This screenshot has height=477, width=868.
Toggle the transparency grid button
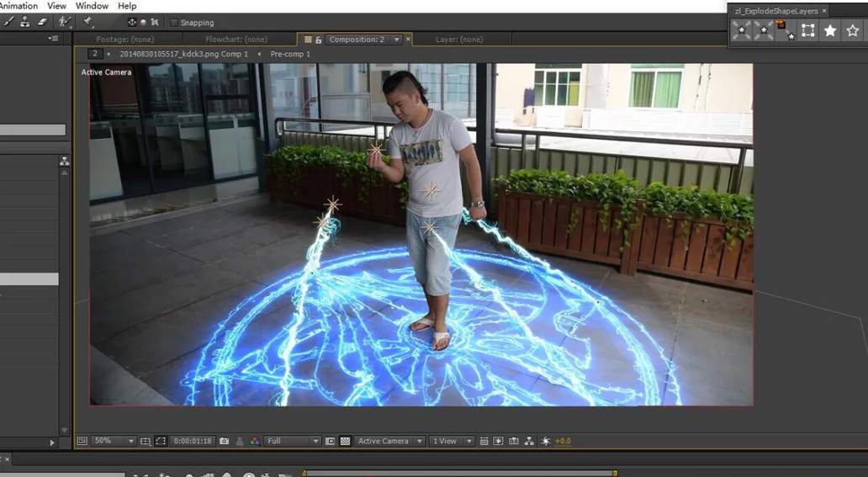pos(345,441)
